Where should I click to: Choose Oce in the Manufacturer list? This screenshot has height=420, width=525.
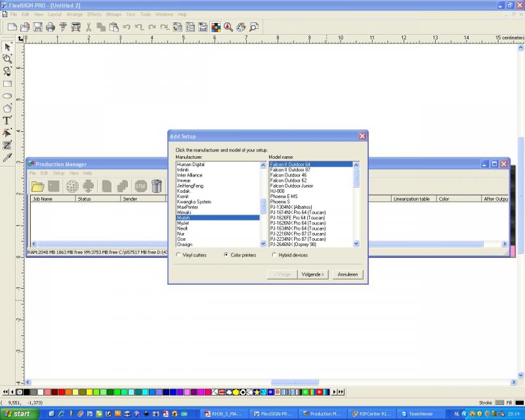point(218,239)
